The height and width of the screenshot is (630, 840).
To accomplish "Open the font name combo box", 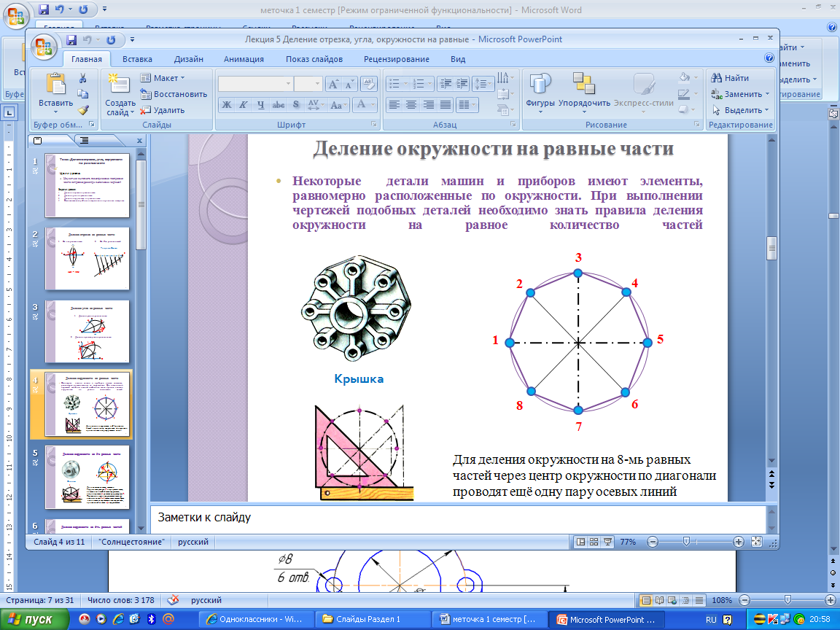I will [x=255, y=84].
